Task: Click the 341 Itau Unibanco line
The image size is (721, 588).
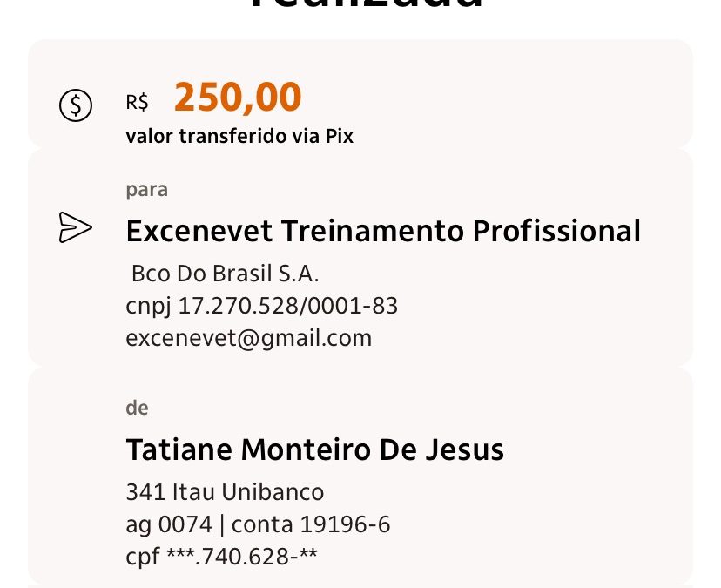Action: point(225,492)
